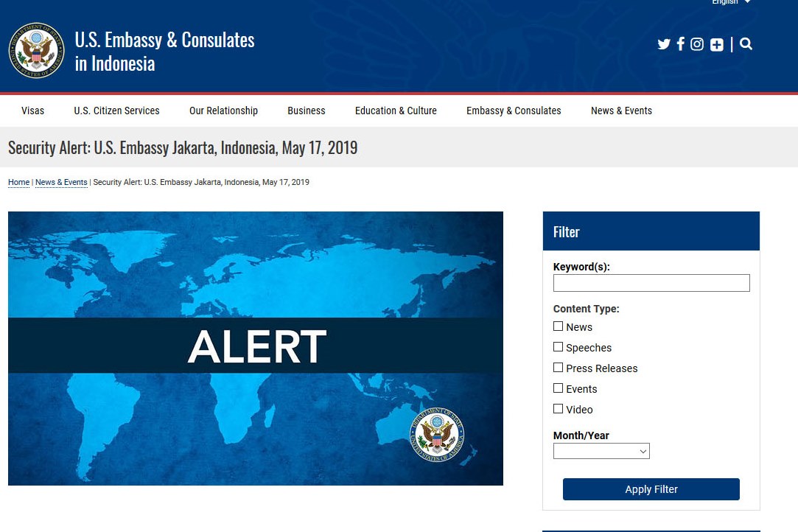Open site search with magnifier icon
The width and height of the screenshot is (798, 532).
746,44
